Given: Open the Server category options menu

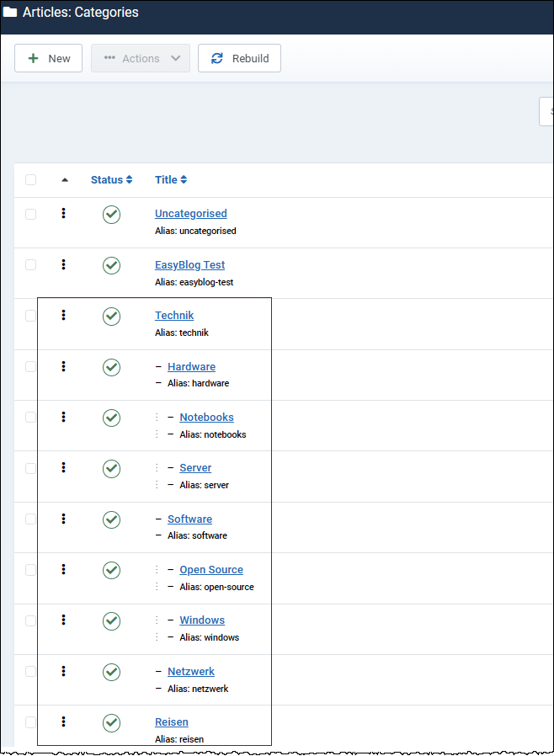Looking at the screenshot, I should (63, 468).
